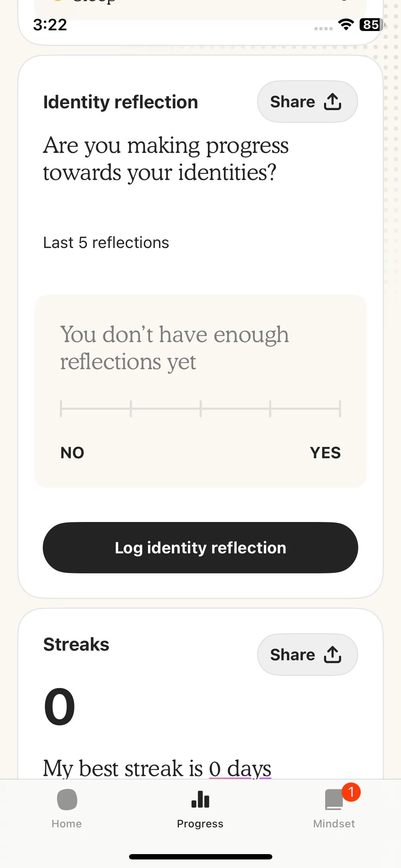Screen dimensions: 401x868
Task: Tap the large streak count zero
Action: [x=60, y=707]
